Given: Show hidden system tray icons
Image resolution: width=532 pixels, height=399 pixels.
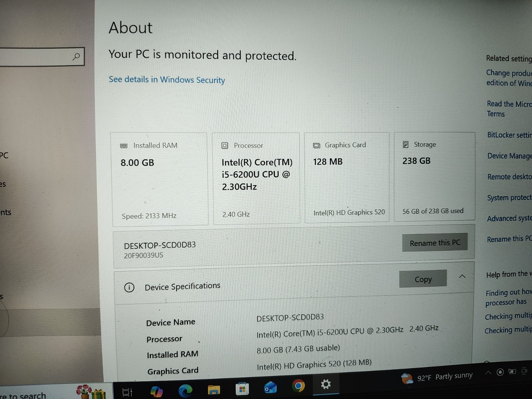Looking at the screenshot, I should (x=488, y=373).
